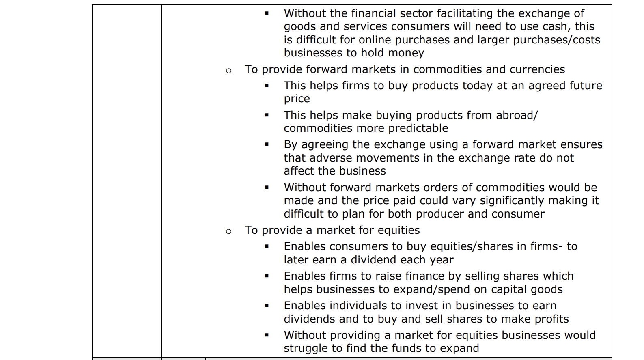Image resolution: width=644 pixels, height=360 pixels.
Task: Click the square bullet beside "Enables firms to raise finance"
Action: point(267,276)
